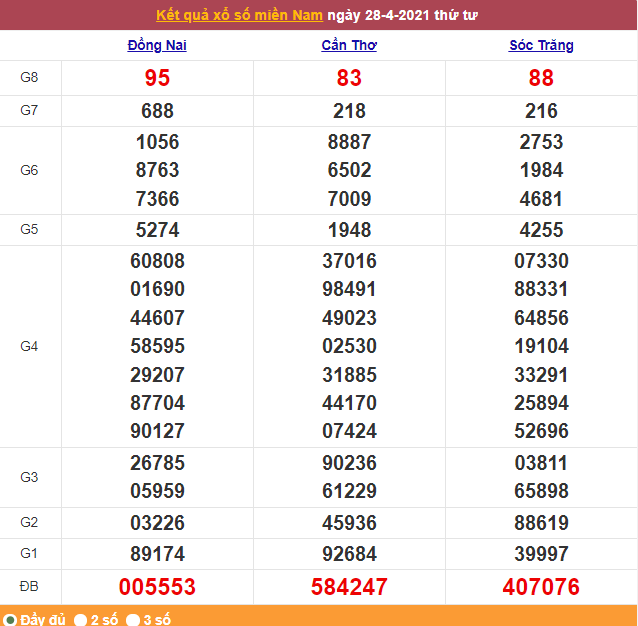Click the G7 number 688

coord(157,111)
